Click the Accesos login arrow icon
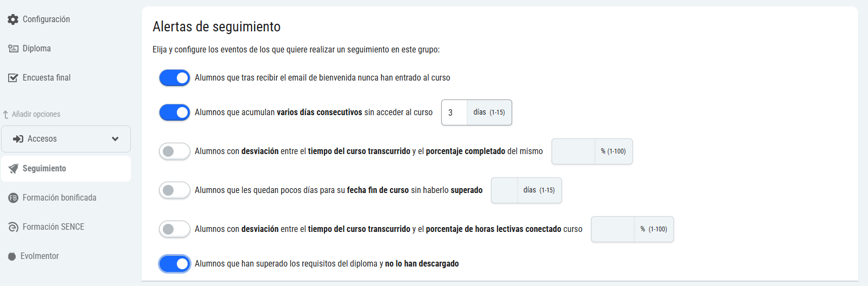Screen dimensions: 868x286 pyautogui.click(x=18, y=139)
